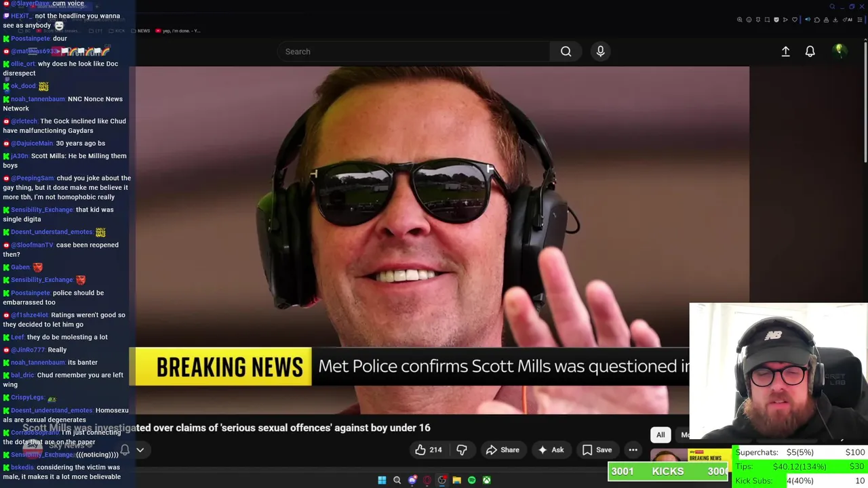This screenshot has height=488, width=868.
Task: Click the Share button
Action: coord(502,449)
